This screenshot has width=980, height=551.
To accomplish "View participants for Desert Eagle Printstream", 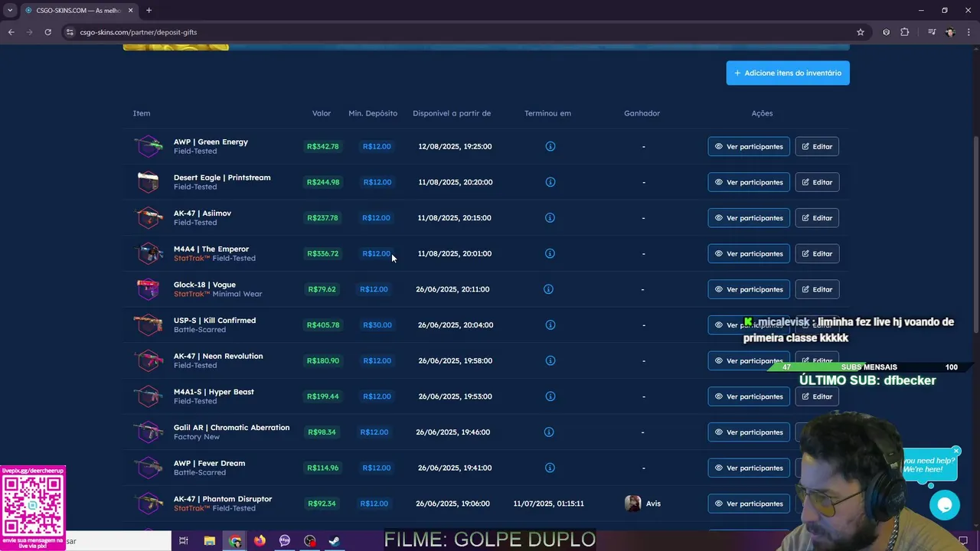I will coord(749,182).
